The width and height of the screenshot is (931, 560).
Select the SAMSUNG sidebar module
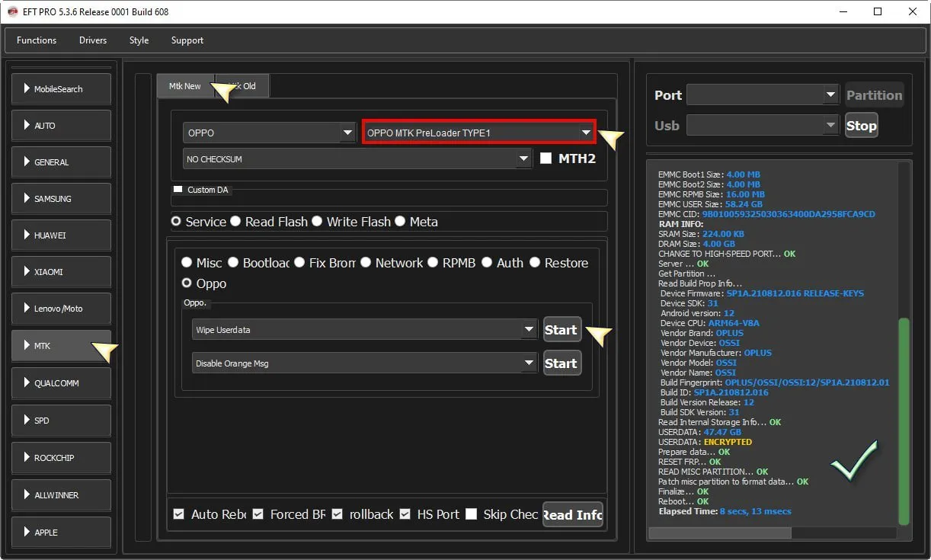pos(61,199)
